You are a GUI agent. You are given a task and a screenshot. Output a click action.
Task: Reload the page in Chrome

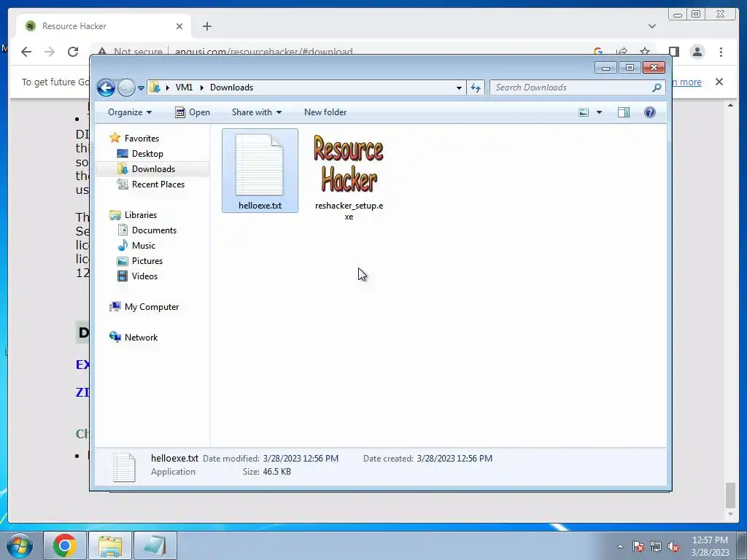73,52
